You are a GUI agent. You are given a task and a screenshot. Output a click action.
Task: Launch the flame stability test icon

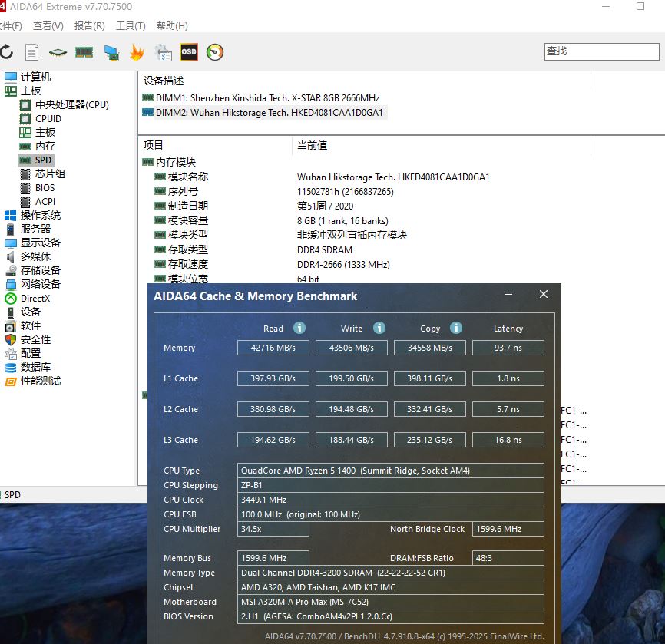(x=137, y=52)
